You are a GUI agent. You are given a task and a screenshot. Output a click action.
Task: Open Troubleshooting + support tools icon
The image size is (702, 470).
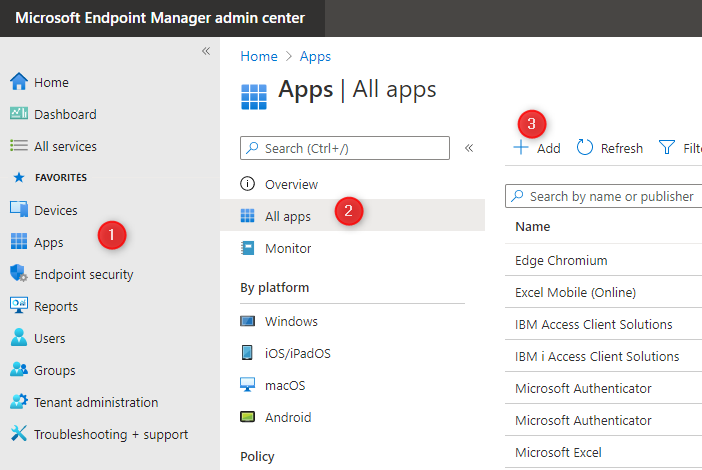[x=18, y=434]
